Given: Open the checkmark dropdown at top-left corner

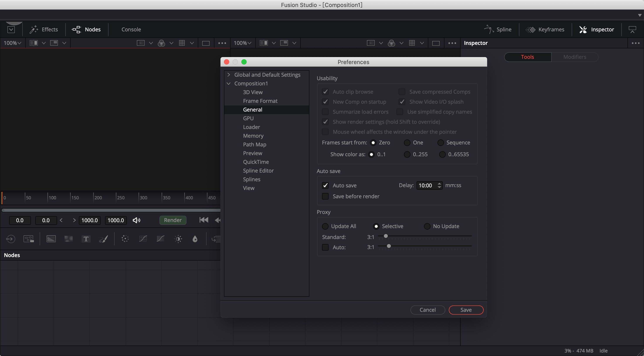Looking at the screenshot, I should click(11, 30).
